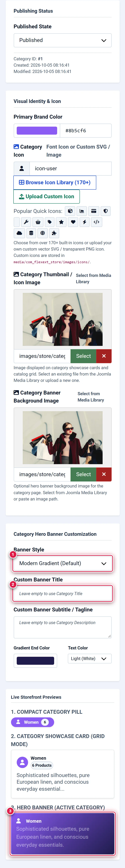Open the Text Color dropdown
Screen dimensions: 125x868
[90, 658]
